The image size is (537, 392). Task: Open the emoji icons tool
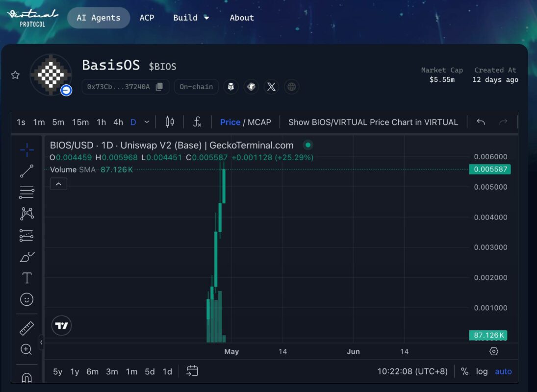[26, 299]
